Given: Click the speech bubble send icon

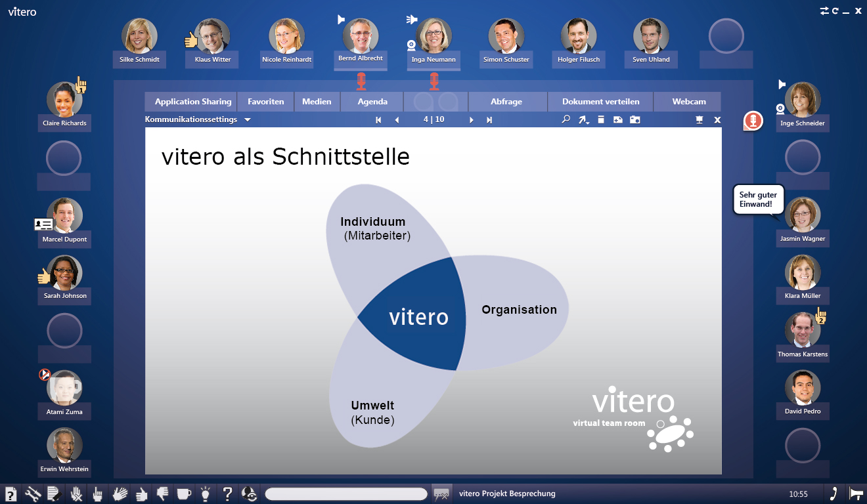Looking at the screenshot, I should tap(441, 493).
